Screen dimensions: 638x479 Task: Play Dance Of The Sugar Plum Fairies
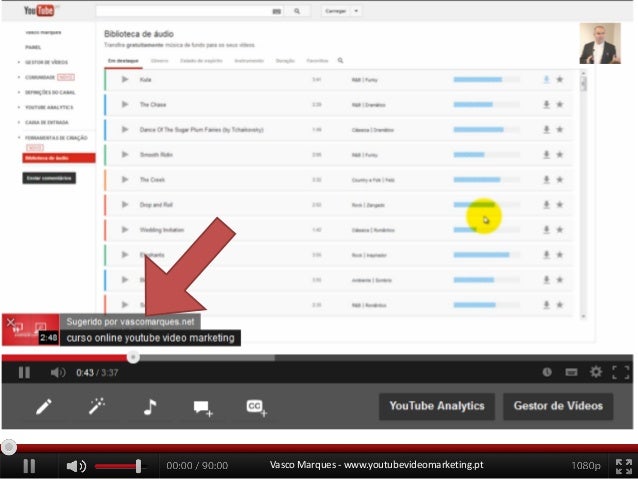click(x=125, y=129)
